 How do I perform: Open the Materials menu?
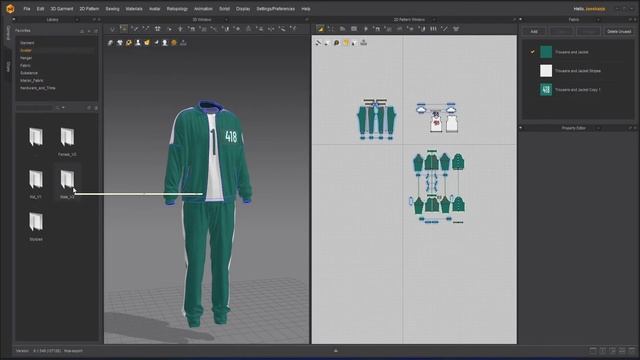tap(134, 9)
